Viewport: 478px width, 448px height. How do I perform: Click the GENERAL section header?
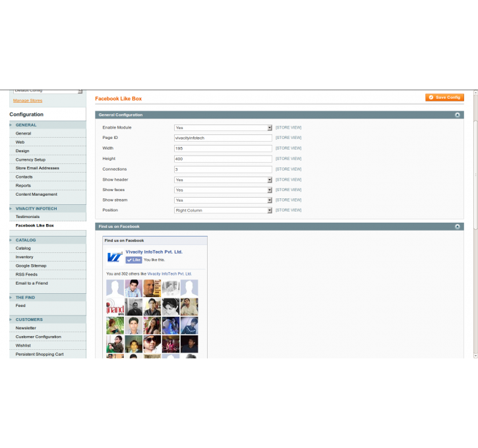[x=47, y=125]
